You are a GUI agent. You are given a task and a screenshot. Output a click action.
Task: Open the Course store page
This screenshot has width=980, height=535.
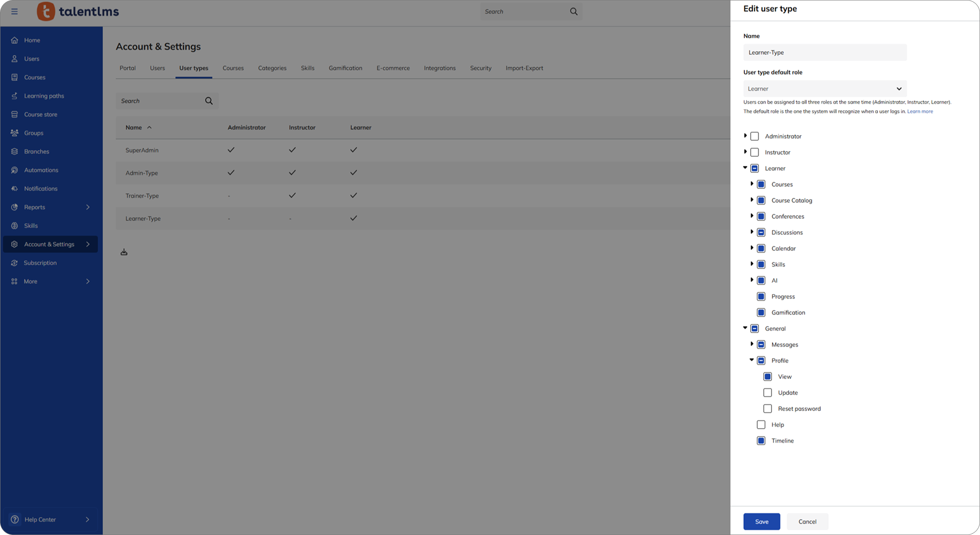[x=40, y=114]
